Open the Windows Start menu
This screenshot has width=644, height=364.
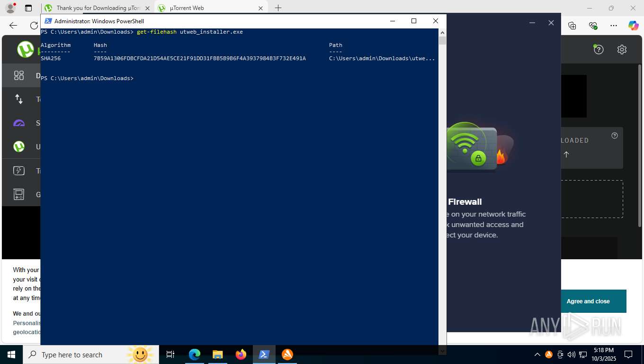click(11, 355)
